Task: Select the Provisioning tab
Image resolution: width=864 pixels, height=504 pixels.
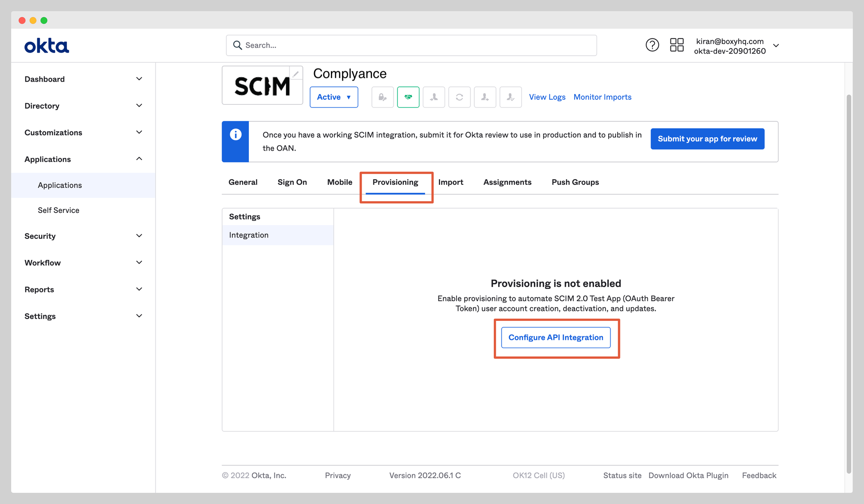Action: tap(395, 182)
